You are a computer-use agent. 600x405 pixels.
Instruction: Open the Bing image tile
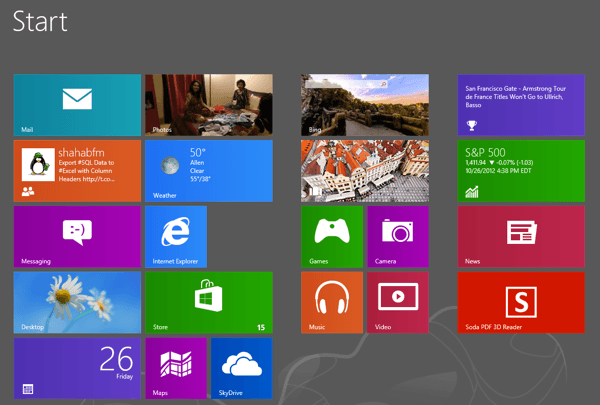(365, 105)
